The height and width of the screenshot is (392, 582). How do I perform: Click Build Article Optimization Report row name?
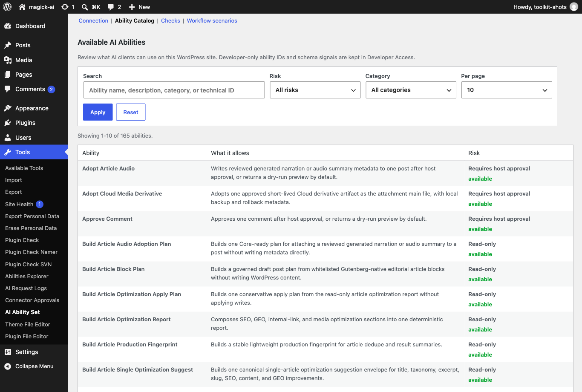[x=127, y=319]
